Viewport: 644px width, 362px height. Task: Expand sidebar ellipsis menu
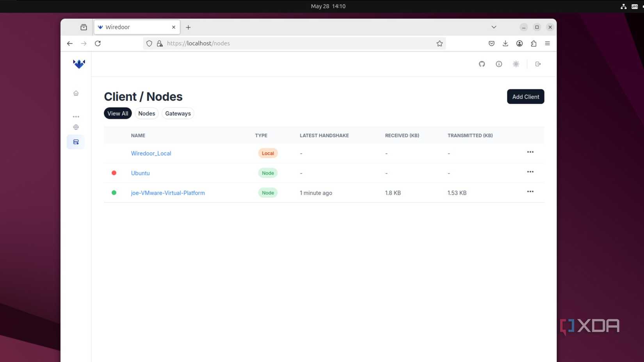pyautogui.click(x=76, y=117)
